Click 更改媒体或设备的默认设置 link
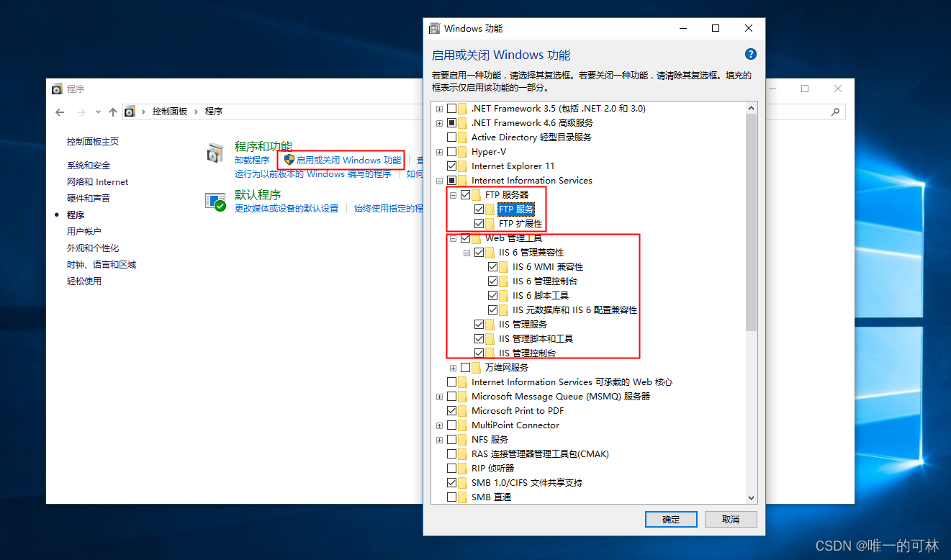Image resolution: width=951 pixels, height=560 pixels. point(287,208)
